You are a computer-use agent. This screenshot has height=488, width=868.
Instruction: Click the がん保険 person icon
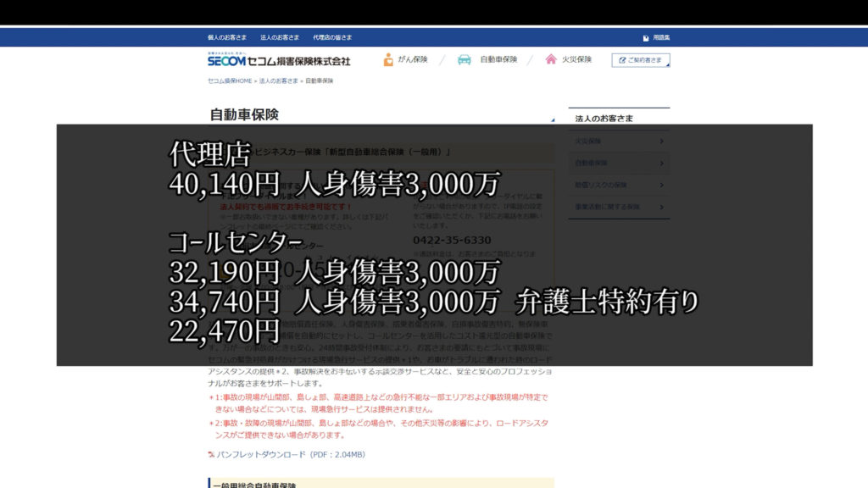(388, 60)
